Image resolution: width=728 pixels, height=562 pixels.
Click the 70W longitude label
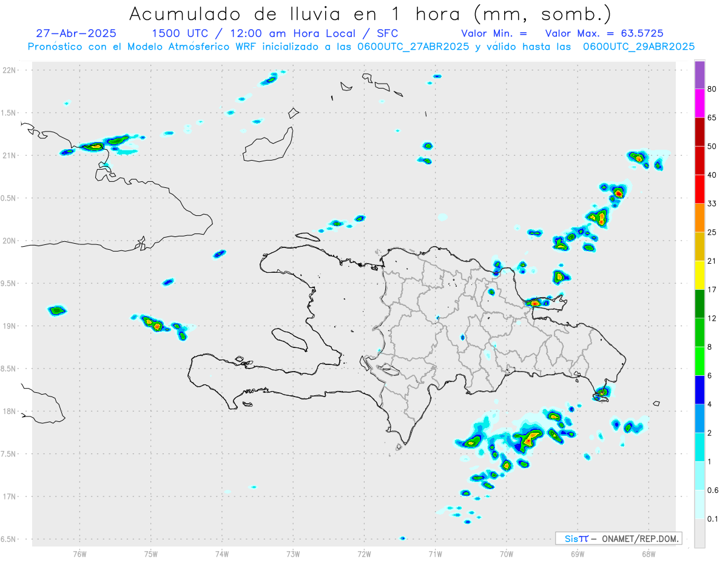tap(507, 554)
